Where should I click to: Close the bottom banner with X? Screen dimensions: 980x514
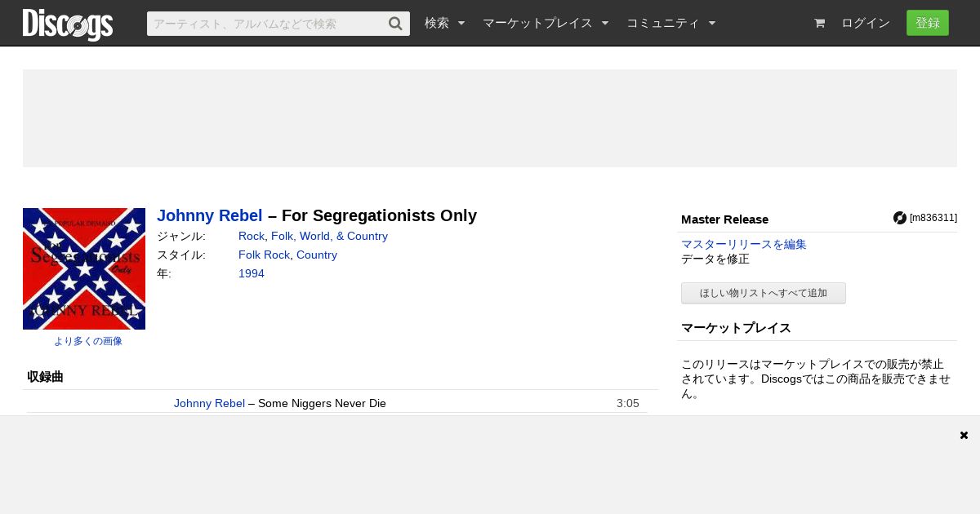pyautogui.click(x=964, y=435)
